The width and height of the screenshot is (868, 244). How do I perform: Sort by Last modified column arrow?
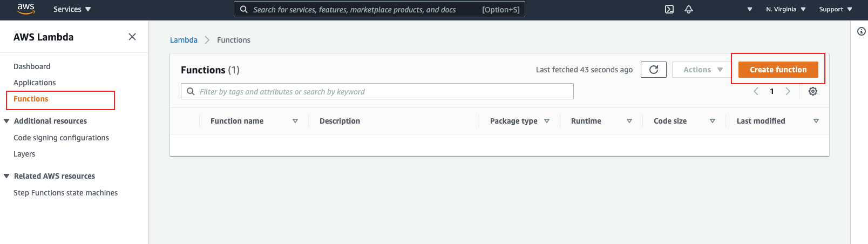point(816,121)
